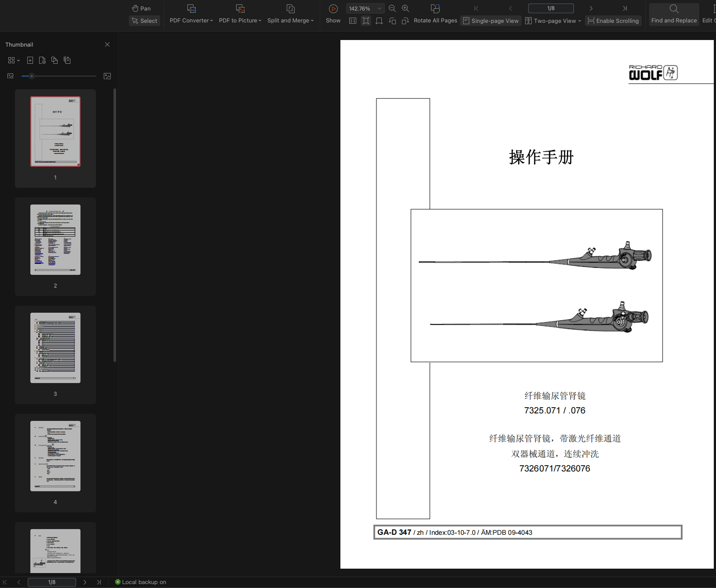
Task: Click the insert blank page icon in Thumbnail panel
Action: 30,60
